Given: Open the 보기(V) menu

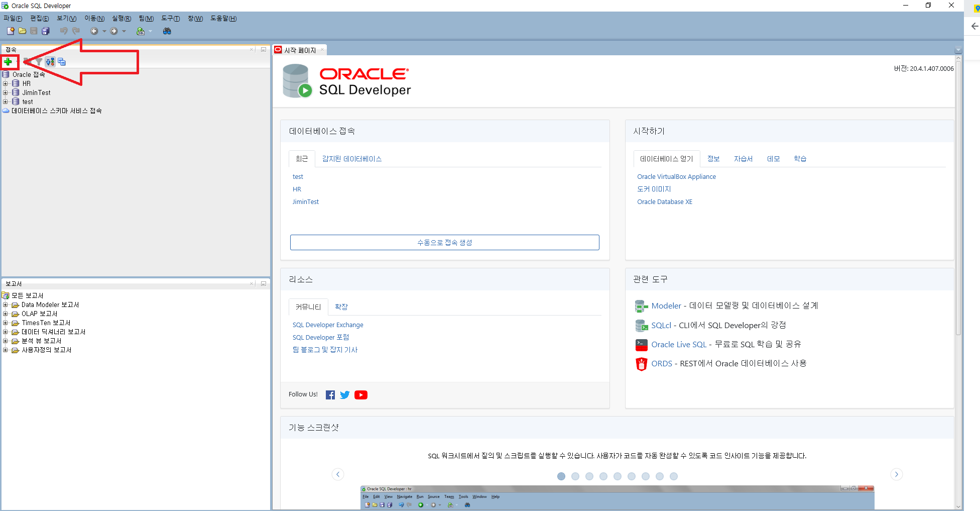Looking at the screenshot, I should pos(66,18).
